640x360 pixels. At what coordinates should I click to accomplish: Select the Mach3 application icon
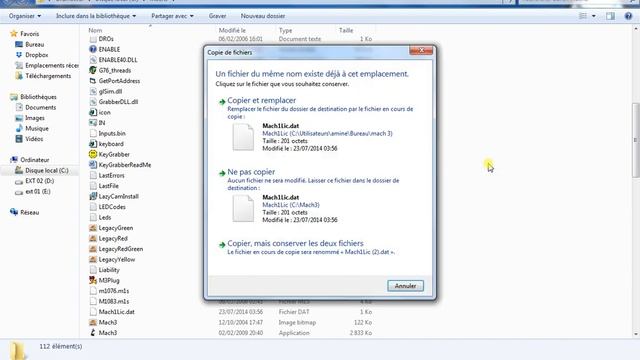coord(93,333)
